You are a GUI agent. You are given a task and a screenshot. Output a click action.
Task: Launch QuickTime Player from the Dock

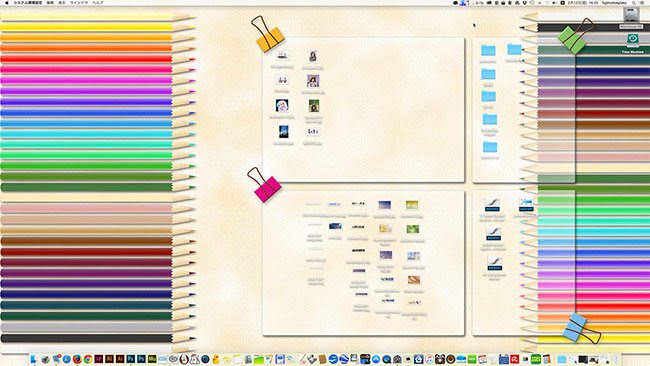(387, 359)
